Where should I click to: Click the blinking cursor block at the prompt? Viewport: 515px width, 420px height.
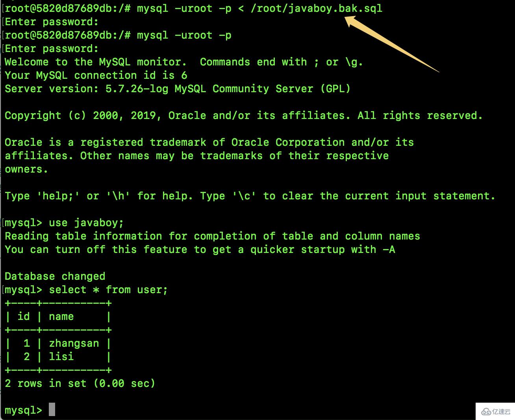point(52,410)
